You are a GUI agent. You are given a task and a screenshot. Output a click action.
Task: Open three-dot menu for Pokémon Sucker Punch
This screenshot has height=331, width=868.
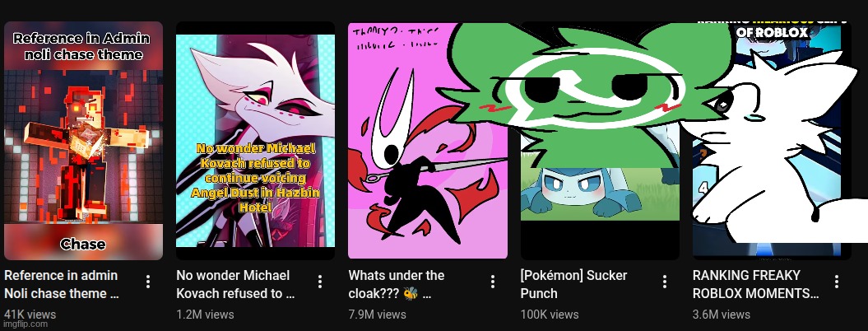point(664,282)
